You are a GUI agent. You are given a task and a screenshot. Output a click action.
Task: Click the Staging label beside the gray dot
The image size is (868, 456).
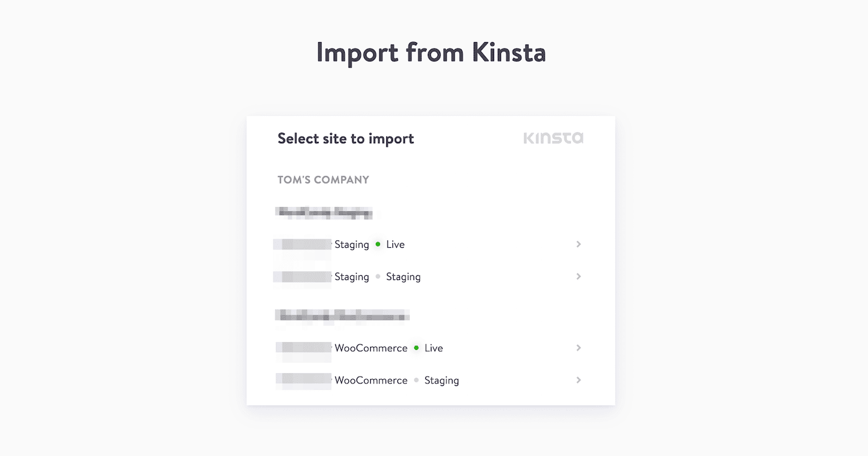(403, 276)
